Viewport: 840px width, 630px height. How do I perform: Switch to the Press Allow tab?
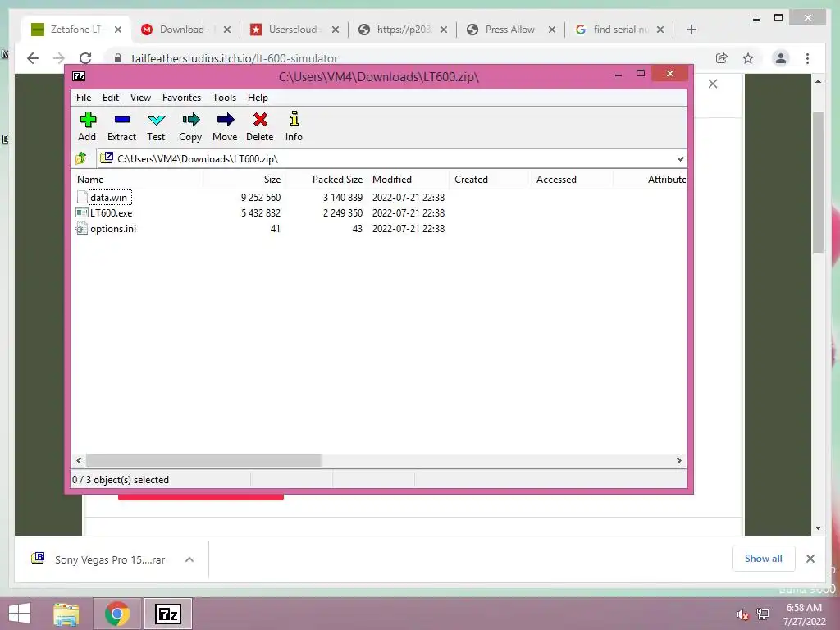click(509, 30)
